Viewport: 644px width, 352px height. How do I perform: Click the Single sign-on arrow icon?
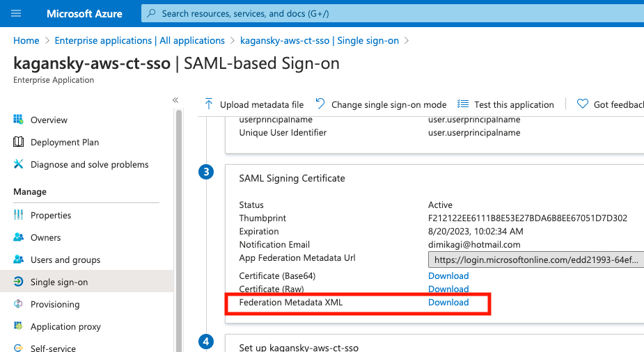coord(18,282)
